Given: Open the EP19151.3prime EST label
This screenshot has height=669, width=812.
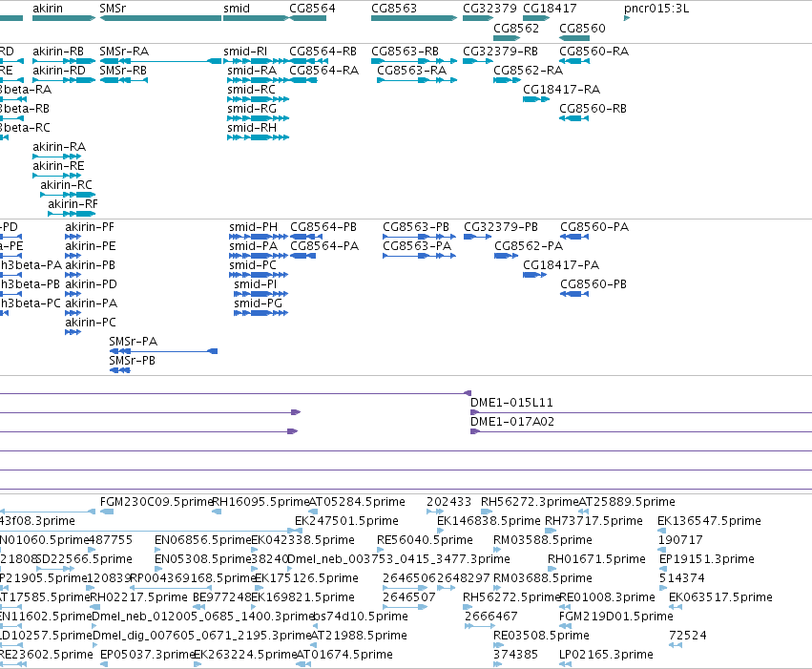Looking at the screenshot, I should 706,559.
